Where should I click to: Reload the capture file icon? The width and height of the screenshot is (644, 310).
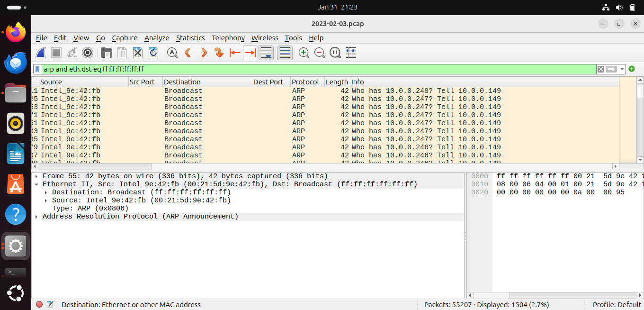pos(153,53)
